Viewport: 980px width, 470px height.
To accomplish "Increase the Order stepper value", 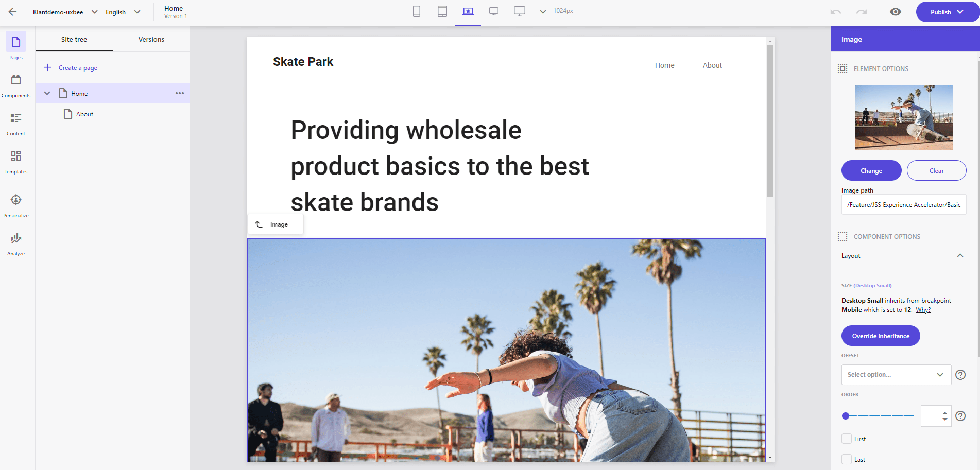I will coord(945,413).
